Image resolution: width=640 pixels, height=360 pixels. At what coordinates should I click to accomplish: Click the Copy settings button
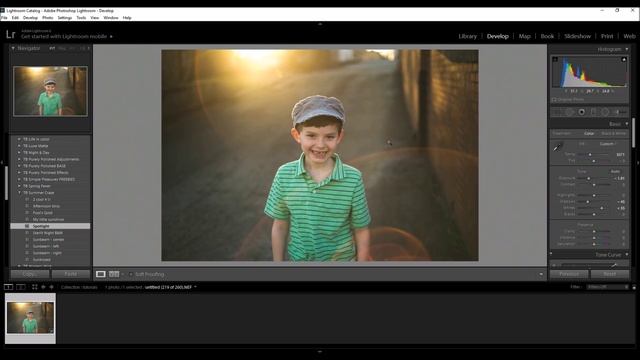30,274
